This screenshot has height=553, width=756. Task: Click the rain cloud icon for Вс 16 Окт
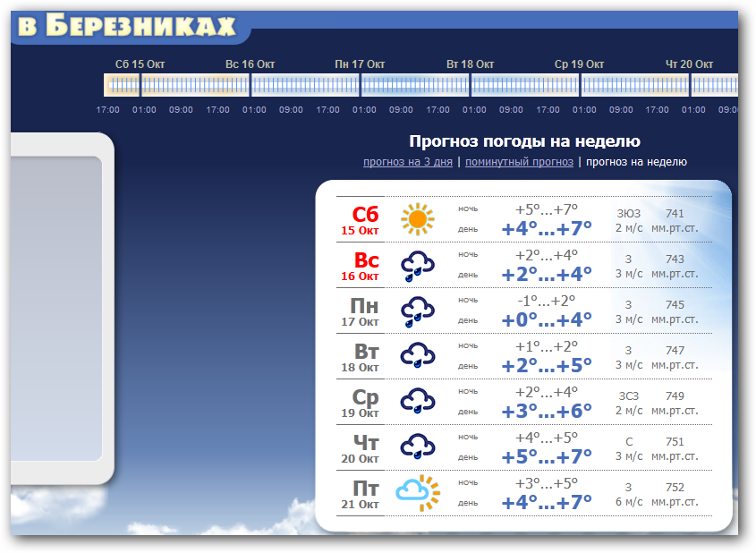(x=417, y=265)
